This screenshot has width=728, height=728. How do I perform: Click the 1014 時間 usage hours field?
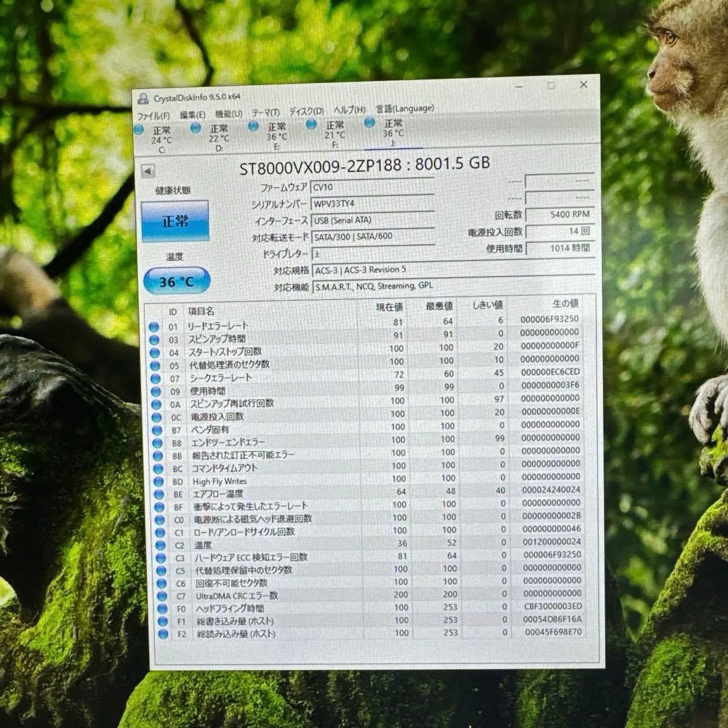[560, 248]
